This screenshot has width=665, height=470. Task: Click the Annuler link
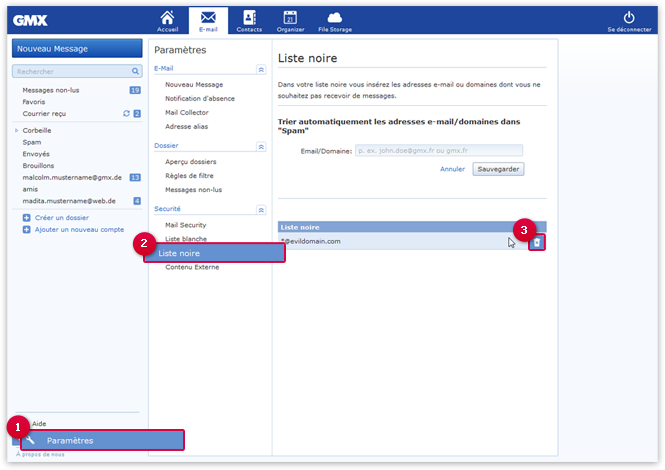pos(452,169)
